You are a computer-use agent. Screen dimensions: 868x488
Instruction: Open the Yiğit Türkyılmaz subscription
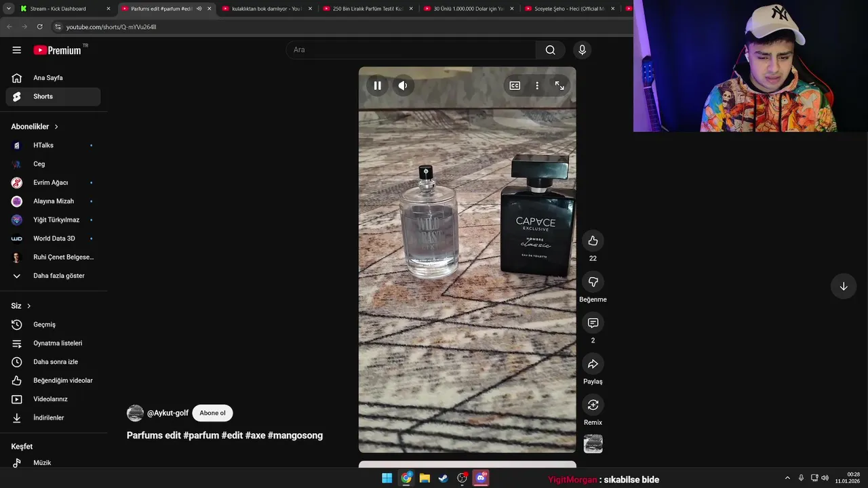(x=53, y=220)
